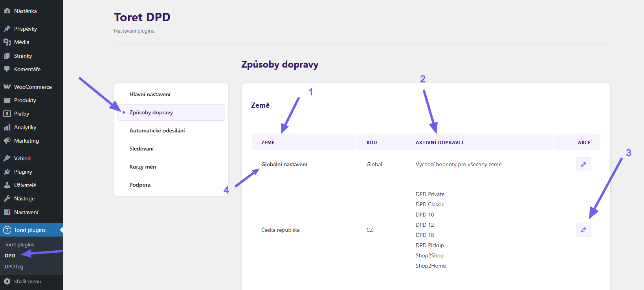Open the Analytiky bar chart icon
The width and height of the screenshot is (644, 290).
point(7,127)
